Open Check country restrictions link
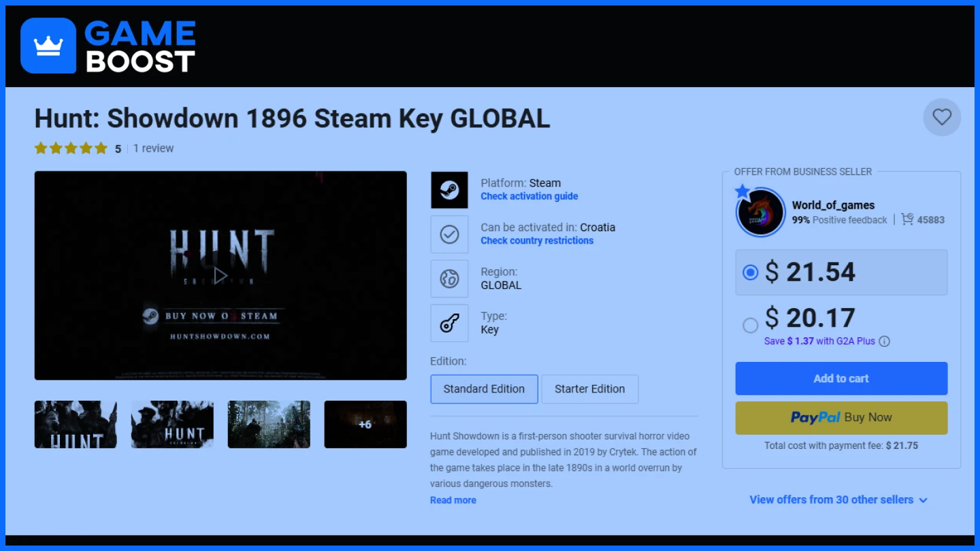This screenshot has width=980, height=551. (537, 240)
